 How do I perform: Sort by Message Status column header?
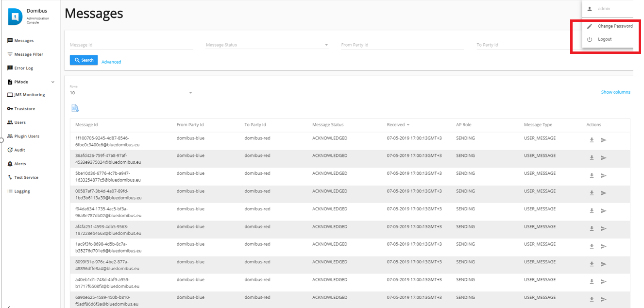tap(328, 125)
